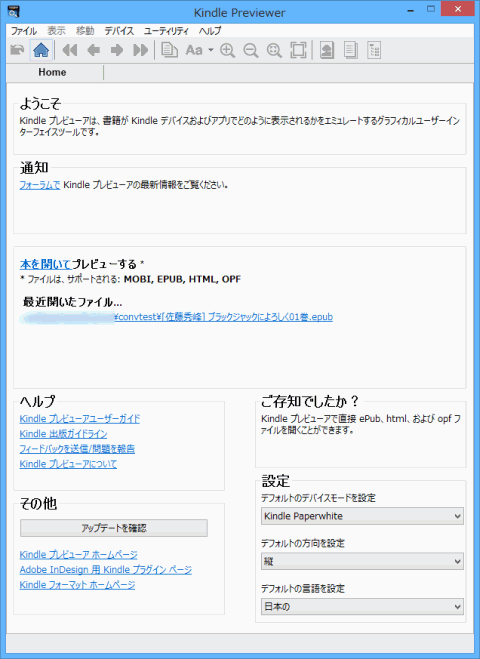
Task: Open the ユーティリティ menu
Action: click(x=166, y=31)
